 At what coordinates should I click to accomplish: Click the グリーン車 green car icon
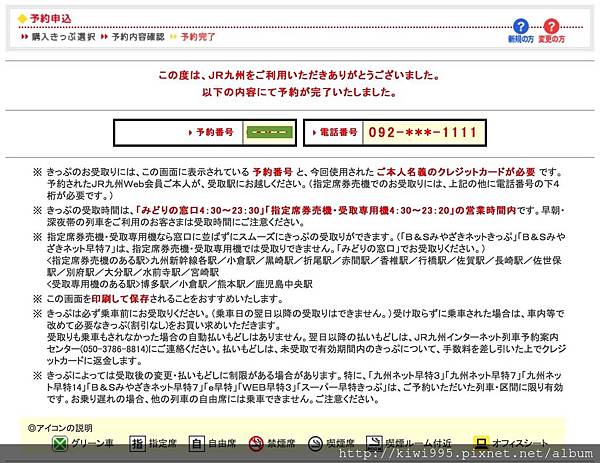(x=60, y=444)
